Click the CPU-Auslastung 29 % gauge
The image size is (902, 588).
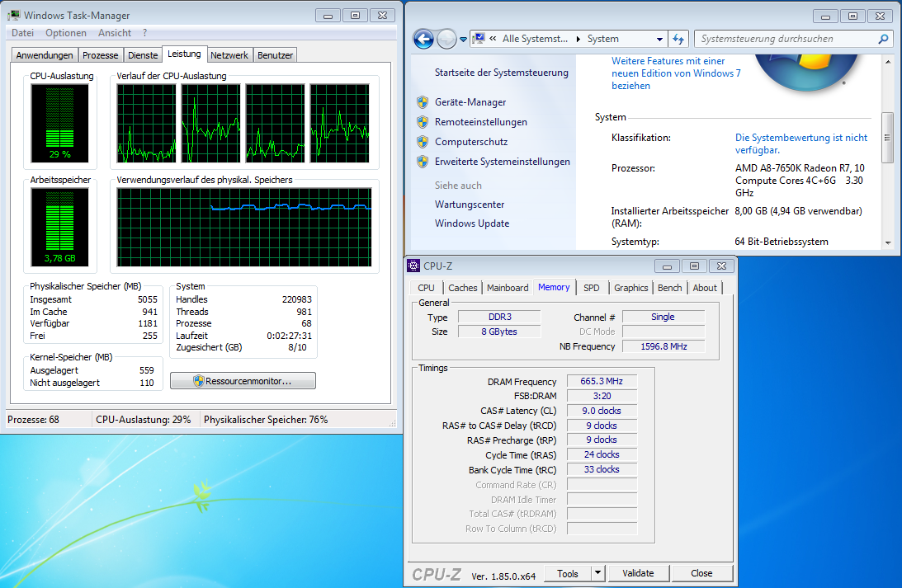point(59,124)
